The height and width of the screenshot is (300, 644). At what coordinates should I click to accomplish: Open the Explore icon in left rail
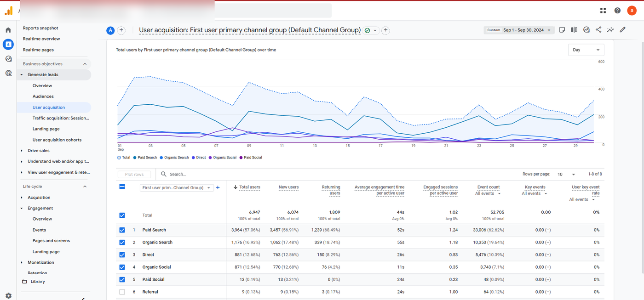tap(8, 59)
